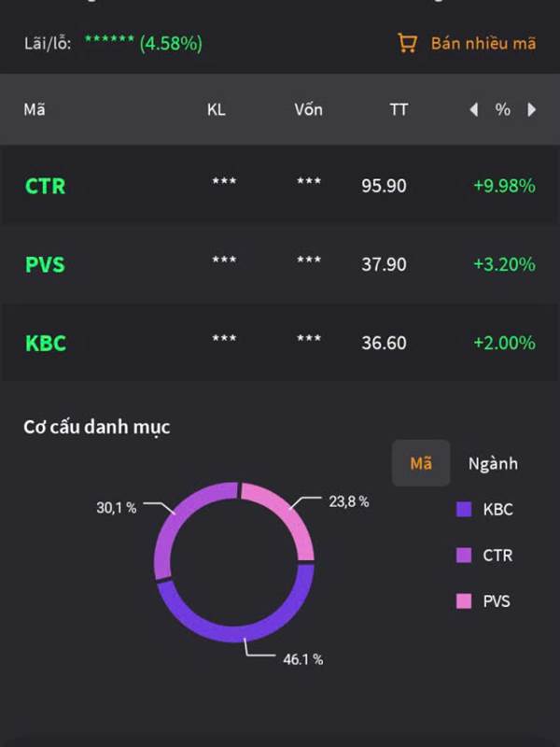
Task: Sort by the TT column header
Action: click(399, 110)
